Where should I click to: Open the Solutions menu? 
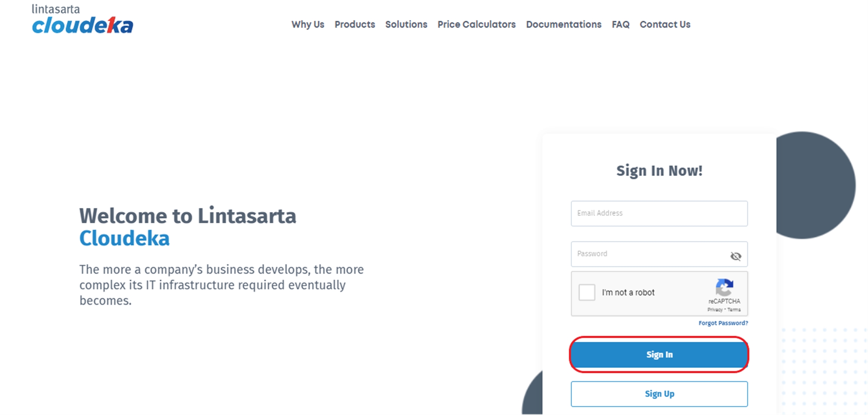coord(406,24)
